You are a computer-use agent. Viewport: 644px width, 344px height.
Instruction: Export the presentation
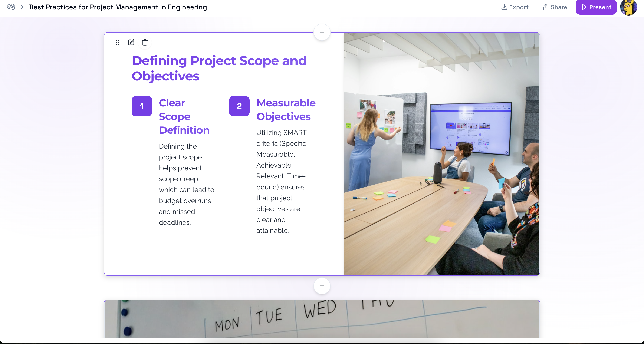(515, 7)
